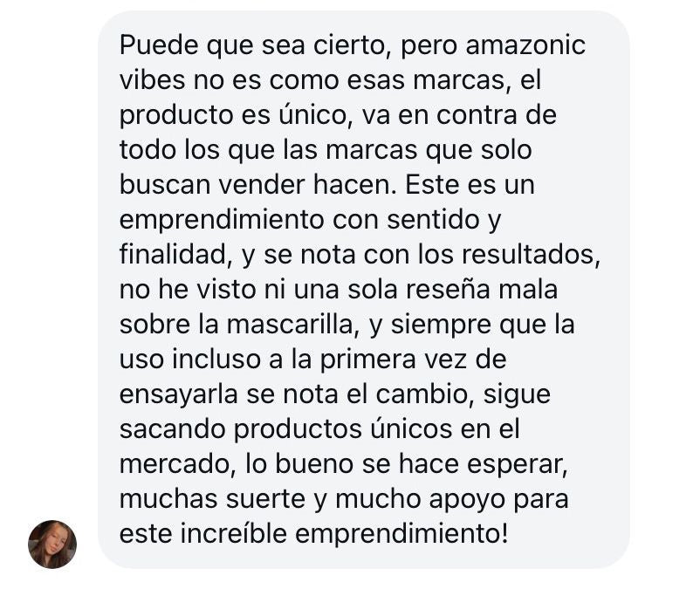Click the word "finalidad," in the message
Screen dimensions: 700x589
(176, 254)
